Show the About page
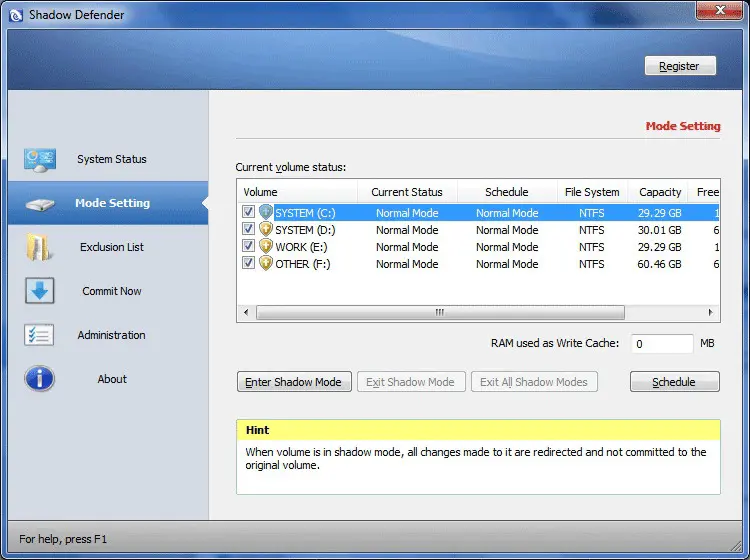 coord(108,379)
